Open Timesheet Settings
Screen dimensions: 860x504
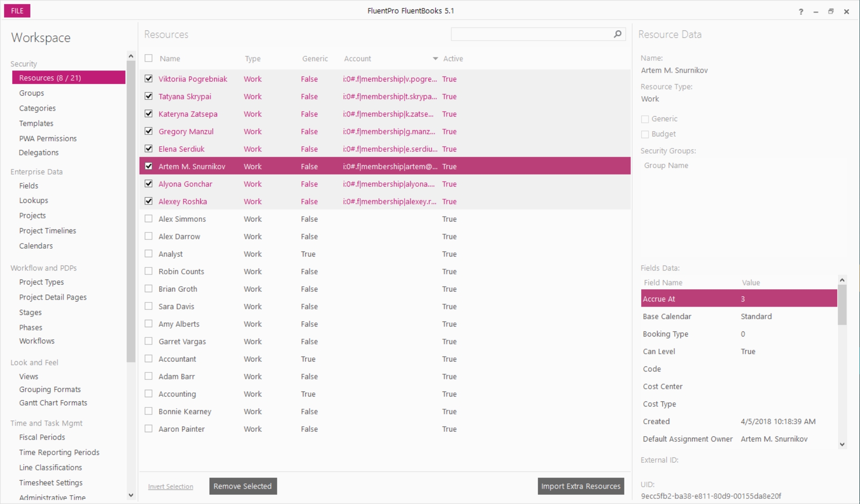pos(51,483)
